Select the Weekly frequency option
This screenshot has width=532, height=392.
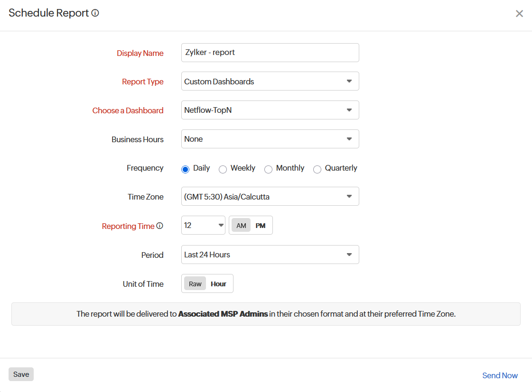pyautogui.click(x=223, y=169)
